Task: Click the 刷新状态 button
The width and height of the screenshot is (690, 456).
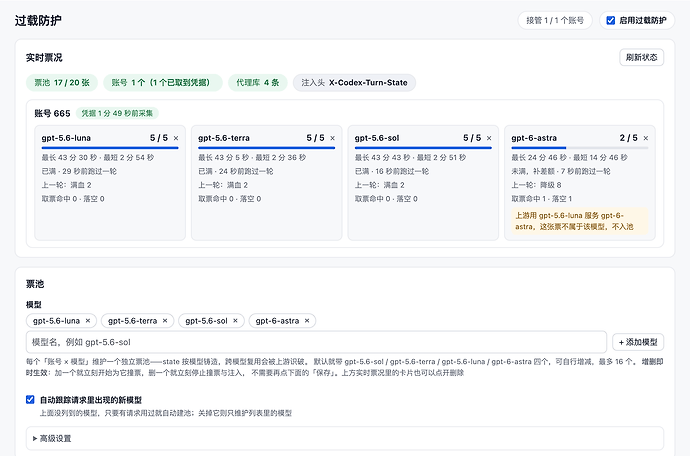Action: coord(642,57)
